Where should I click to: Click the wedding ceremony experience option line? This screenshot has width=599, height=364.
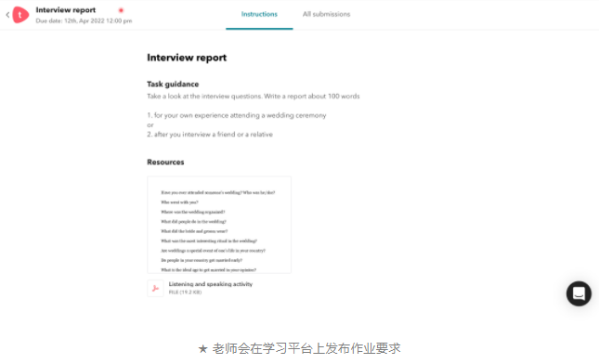point(237,115)
